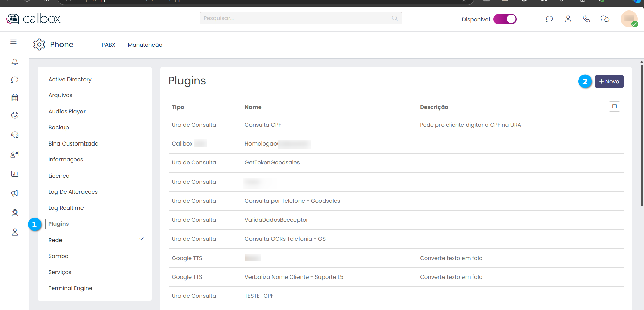Expand the Rede submenu chevron
Image resolution: width=644 pixels, height=310 pixels.
point(141,239)
